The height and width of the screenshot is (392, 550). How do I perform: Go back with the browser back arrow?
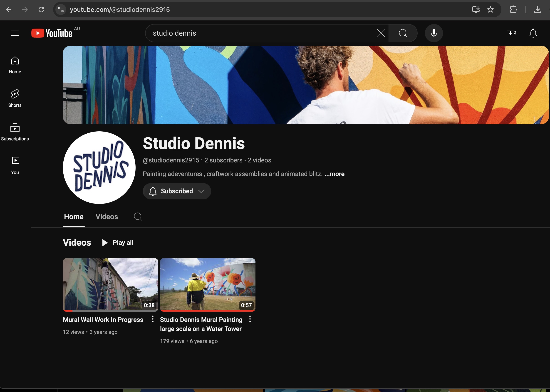click(9, 10)
